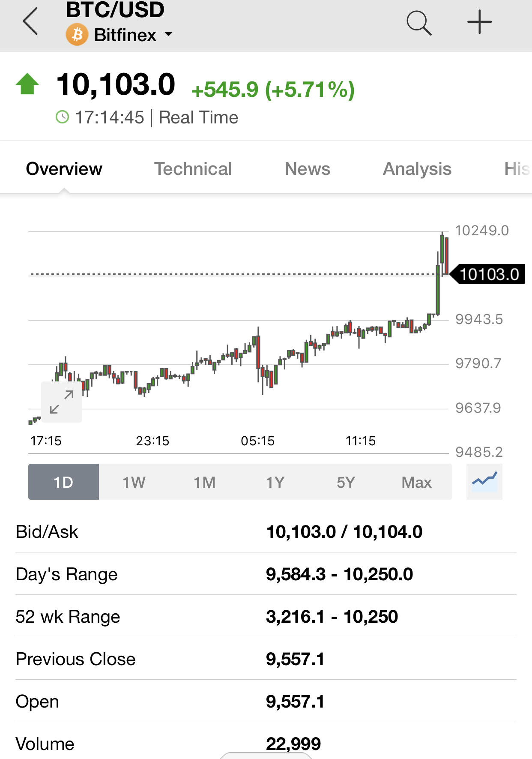Image resolution: width=532 pixels, height=759 pixels.
Task: Tap the green up arrow indicator
Action: [27, 84]
